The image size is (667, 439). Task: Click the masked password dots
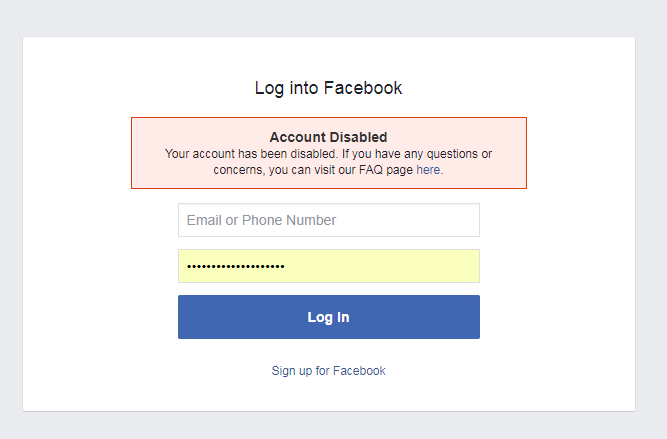(x=236, y=266)
